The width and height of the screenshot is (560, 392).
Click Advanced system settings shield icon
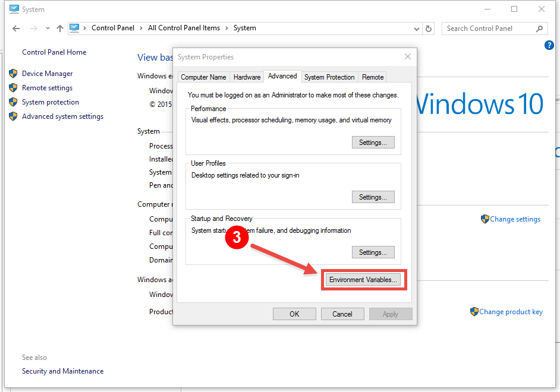click(13, 116)
